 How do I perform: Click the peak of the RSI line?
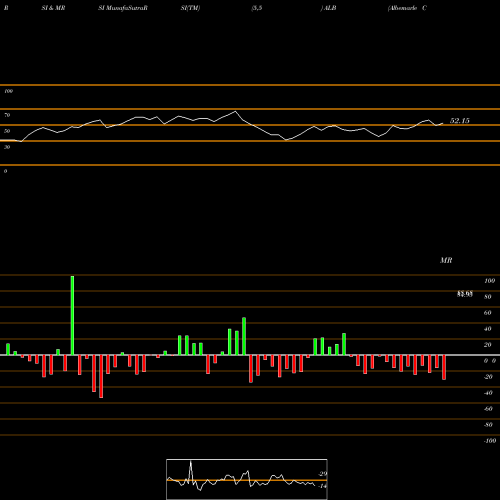[x=236, y=111]
